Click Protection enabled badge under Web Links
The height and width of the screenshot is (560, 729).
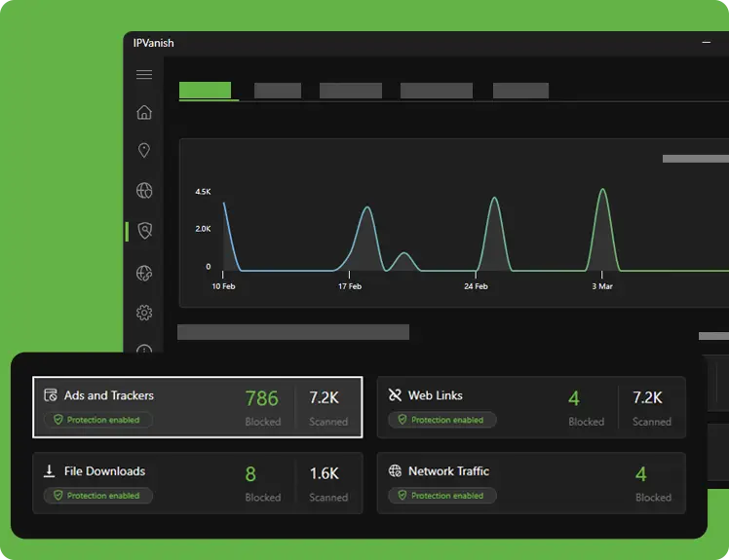(442, 420)
